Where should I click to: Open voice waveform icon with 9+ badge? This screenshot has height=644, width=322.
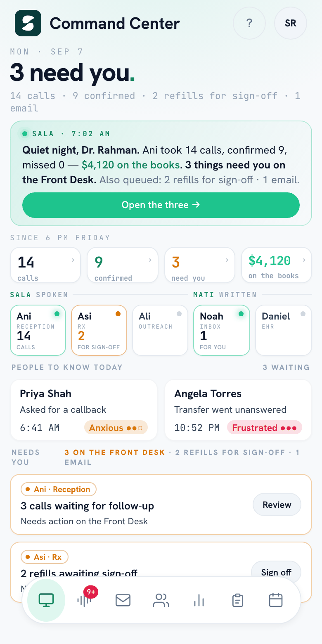84,600
